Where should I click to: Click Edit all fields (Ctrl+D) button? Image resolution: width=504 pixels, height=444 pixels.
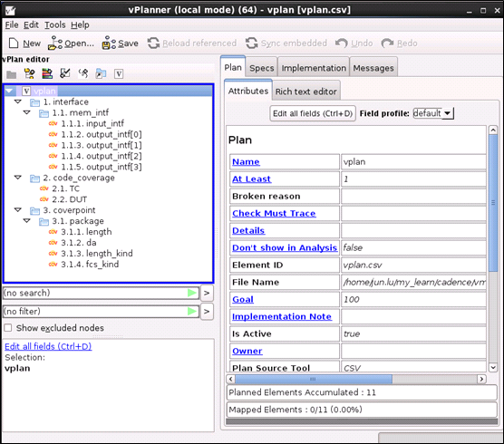pos(313,113)
